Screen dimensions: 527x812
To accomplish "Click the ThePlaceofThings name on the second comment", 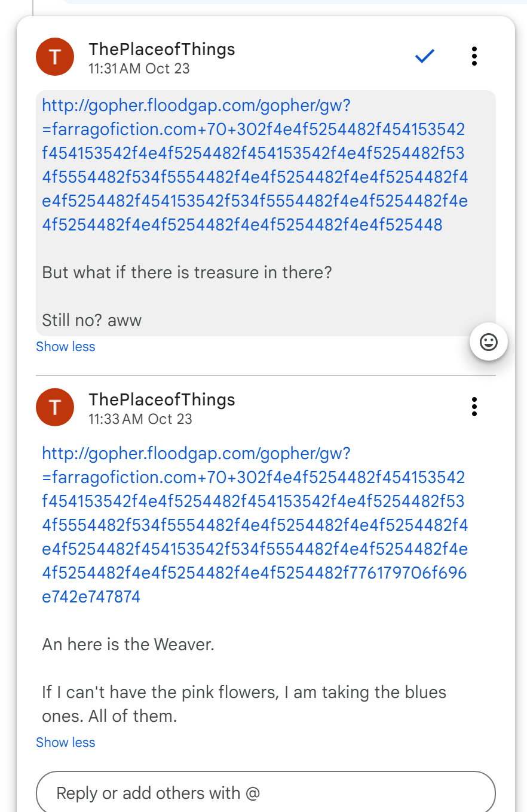I will (x=162, y=399).
